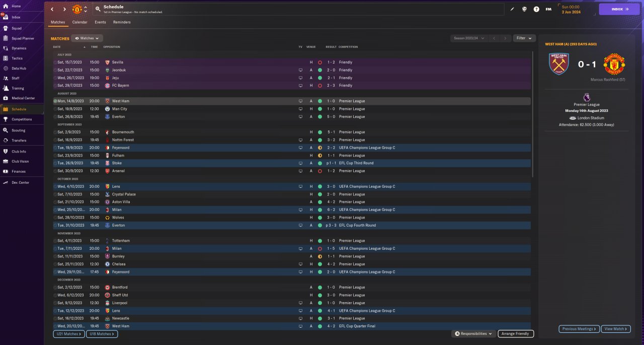
Task: Open the Scouting sidebar icon
Action: [x=6, y=130]
